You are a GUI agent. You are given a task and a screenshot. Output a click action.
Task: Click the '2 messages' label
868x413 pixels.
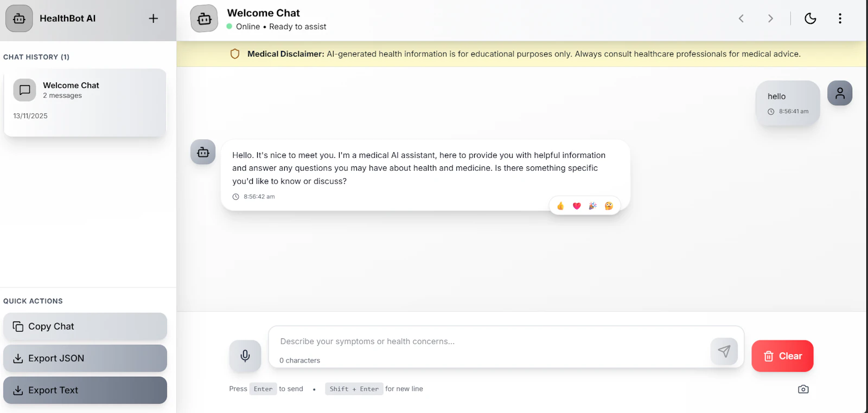(62, 95)
